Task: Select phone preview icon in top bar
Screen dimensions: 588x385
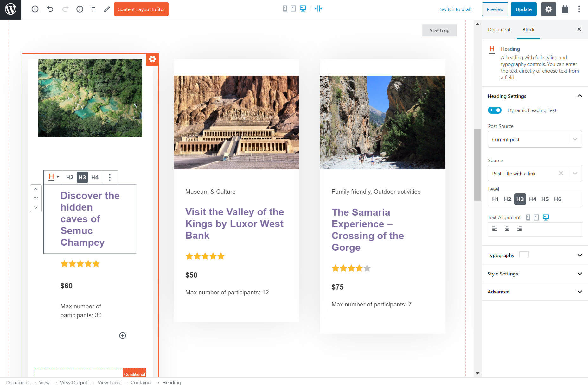Action: pyautogui.click(x=285, y=9)
